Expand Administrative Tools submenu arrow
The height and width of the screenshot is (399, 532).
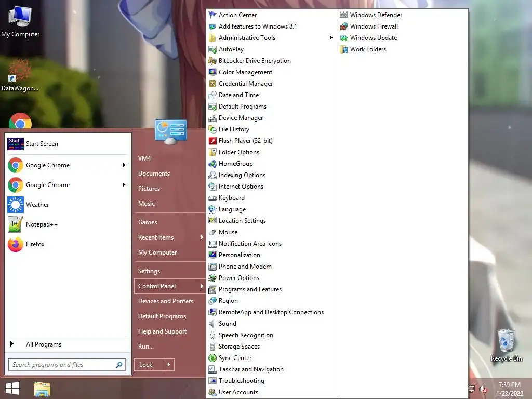[331, 38]
